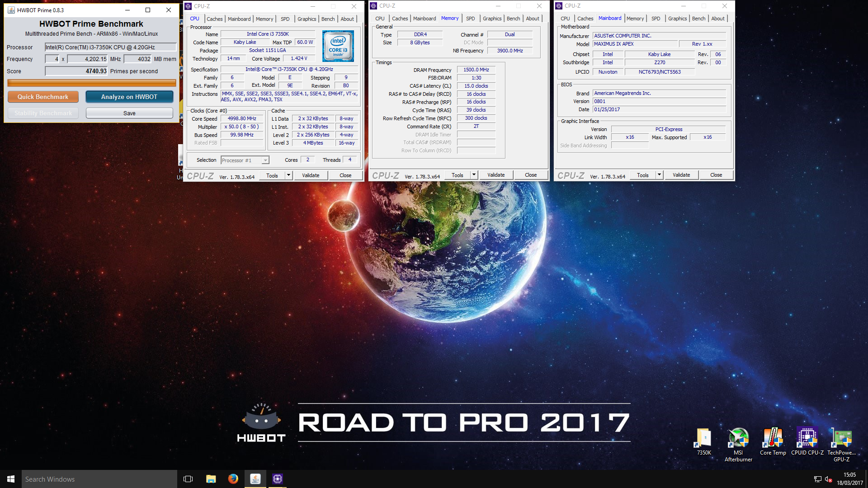Open TechPowerUp GPU-Z desktop shortcut
This screenshot has height=488, width=868.
coord(841,444)
